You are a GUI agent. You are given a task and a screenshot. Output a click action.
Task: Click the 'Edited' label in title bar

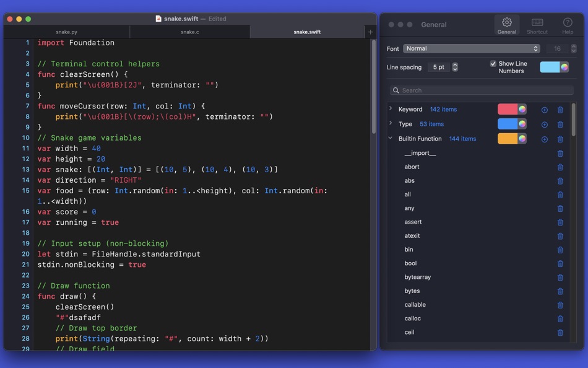pos(217,19)
